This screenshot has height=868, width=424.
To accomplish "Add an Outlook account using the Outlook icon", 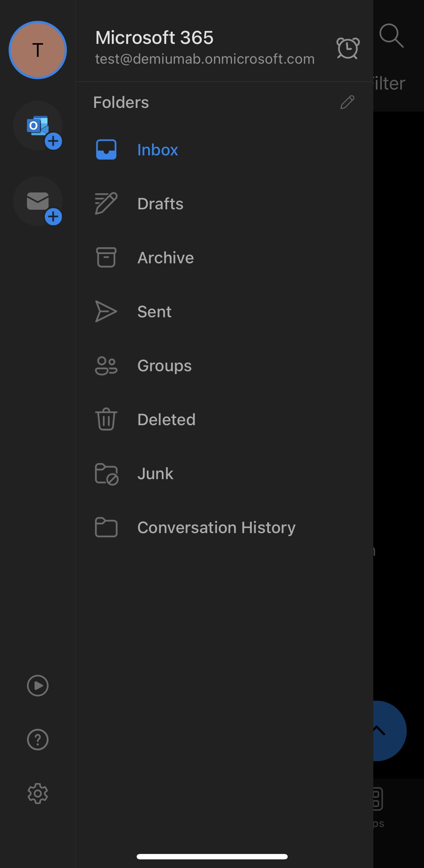I will click(x=38, y=126).
